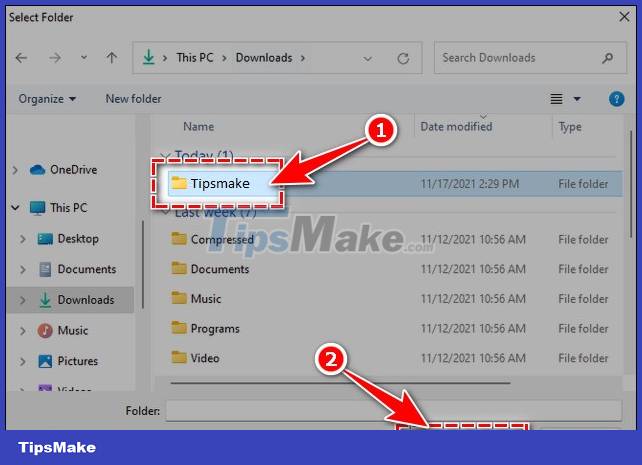This screenshot has height=465, width=642.
Task: Select the Compressed folder
Action: point(222,239)
